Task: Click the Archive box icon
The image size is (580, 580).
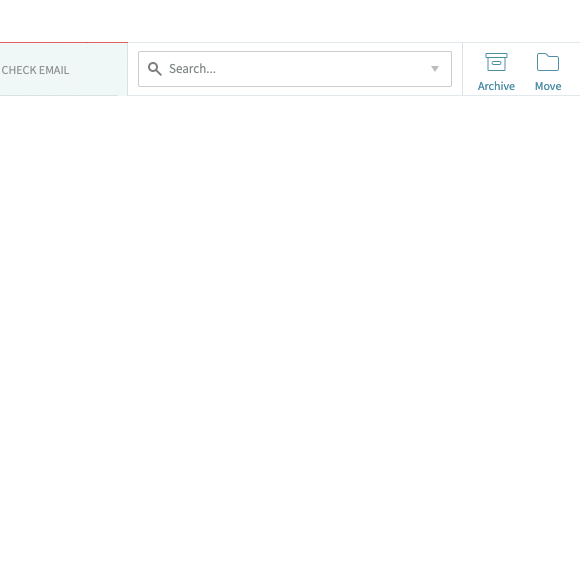Action: click(x=496, y=62)
